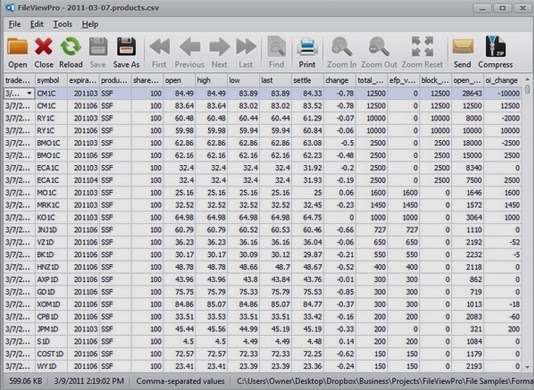The image size is (534, 390).
Task: Click the Zoom In magnifier
Action: coord(342,47)
